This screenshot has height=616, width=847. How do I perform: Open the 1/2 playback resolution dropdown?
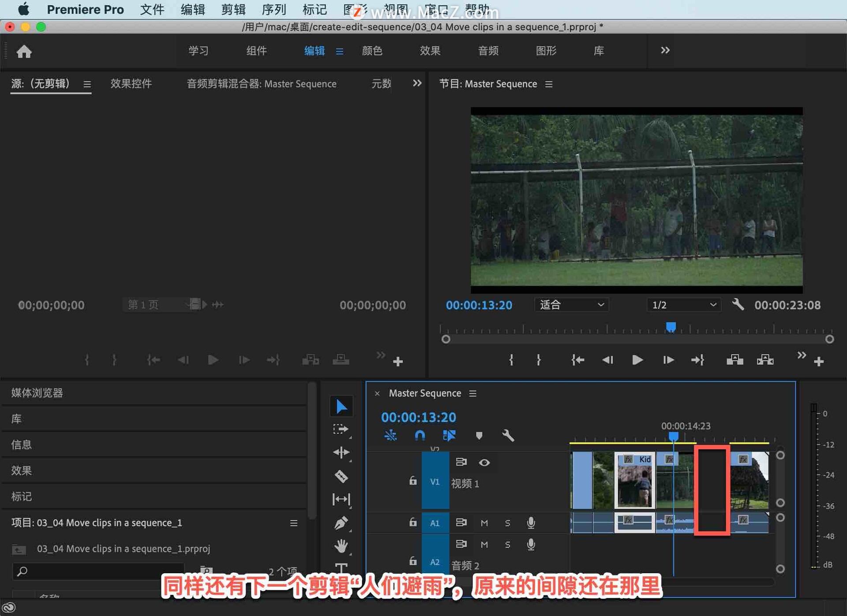pyautogui.click(x=684, y=305)
